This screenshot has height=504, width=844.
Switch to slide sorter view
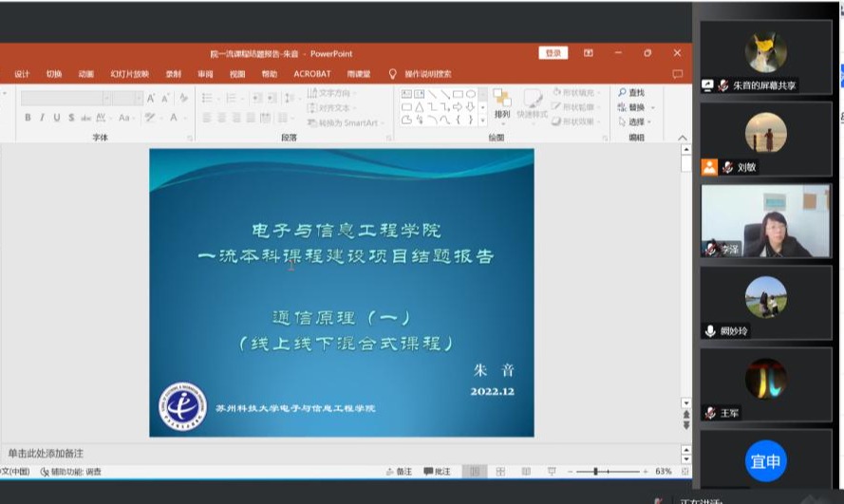click(498, 472)
